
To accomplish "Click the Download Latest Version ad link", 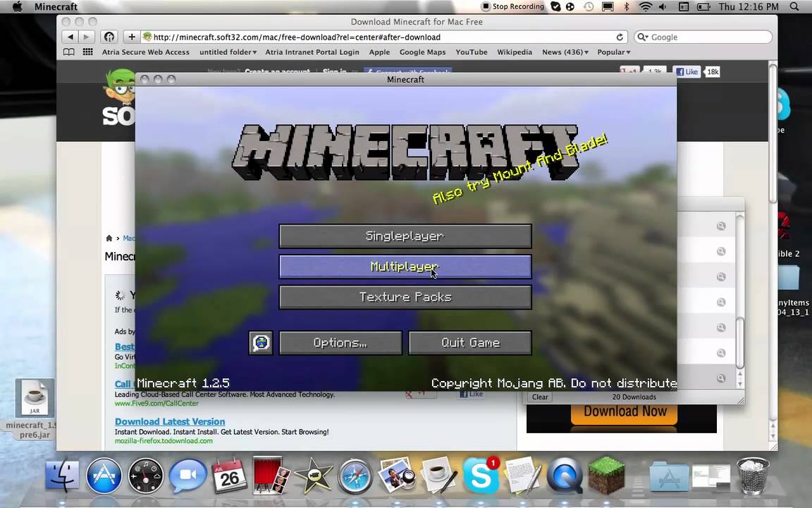I will 170,422.
